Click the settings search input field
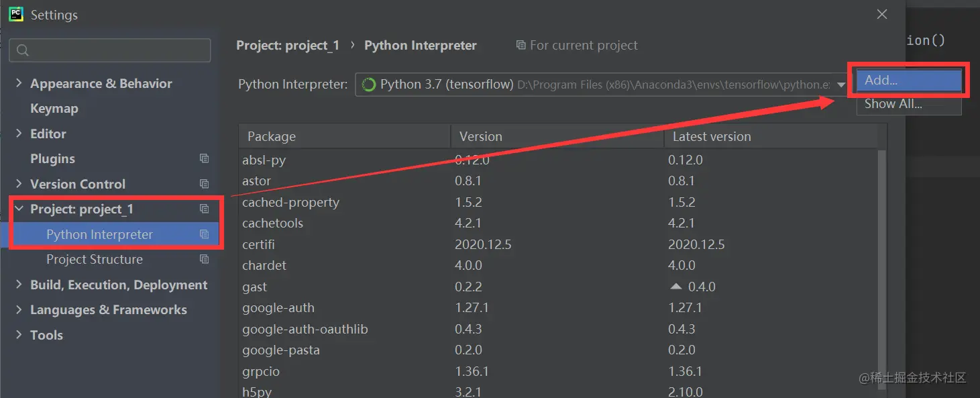Screen dimensions: 980x398 pyautogui.click(x=117, y=50)
